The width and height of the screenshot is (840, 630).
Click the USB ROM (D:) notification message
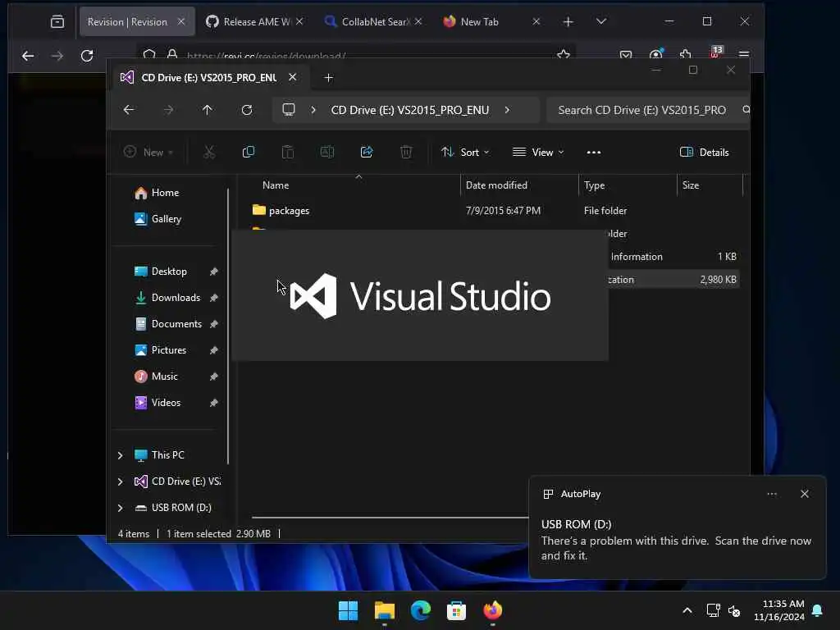pos(676,540)
